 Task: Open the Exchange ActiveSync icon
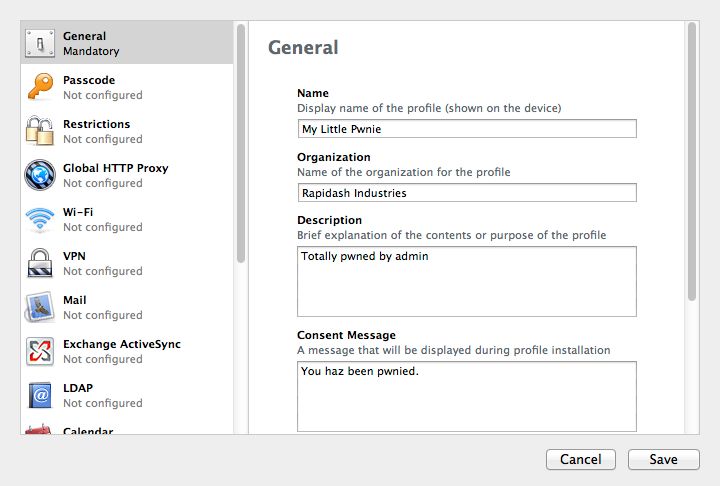coord(40,351)
